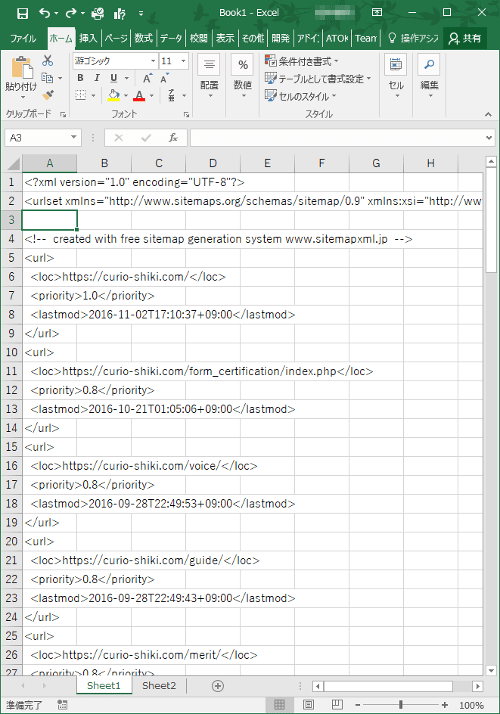
Task: Switch to Page Break Preview
Action: pyautogui.click(x=337, y=705)
